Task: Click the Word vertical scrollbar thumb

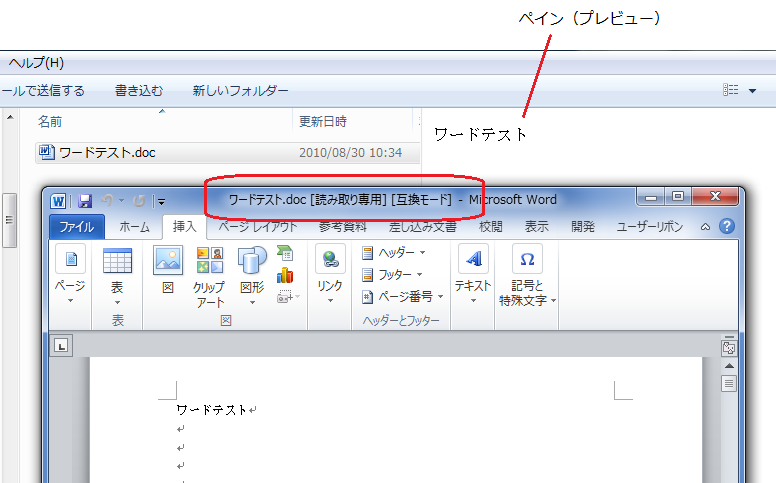Action: pyautogui.click(x=729, y=384)
